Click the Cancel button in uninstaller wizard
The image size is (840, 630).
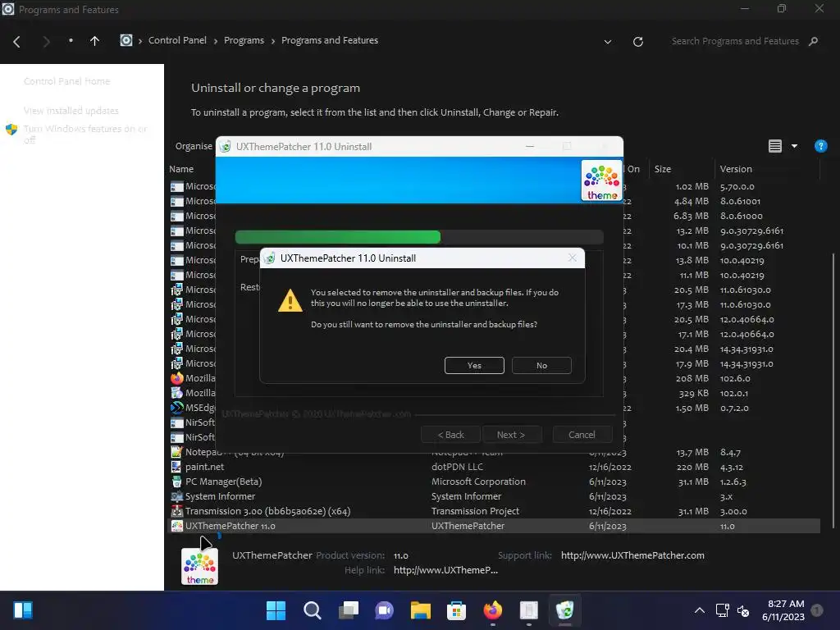coord(582,435)
